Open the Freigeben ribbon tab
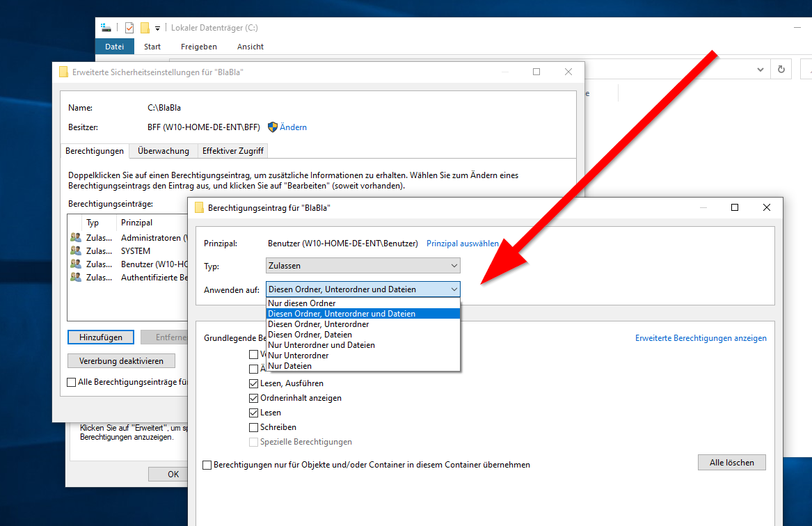This screenshot has width=812, height=526. 199,47
